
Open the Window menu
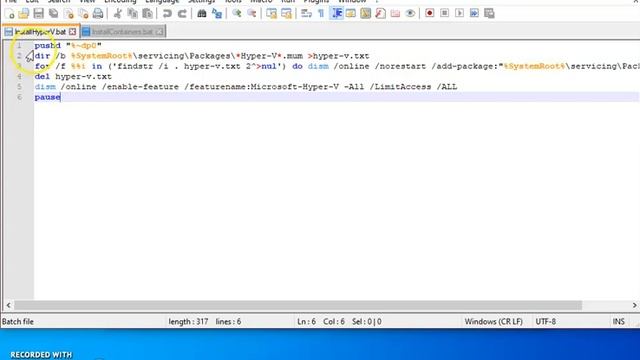(352, 2)
